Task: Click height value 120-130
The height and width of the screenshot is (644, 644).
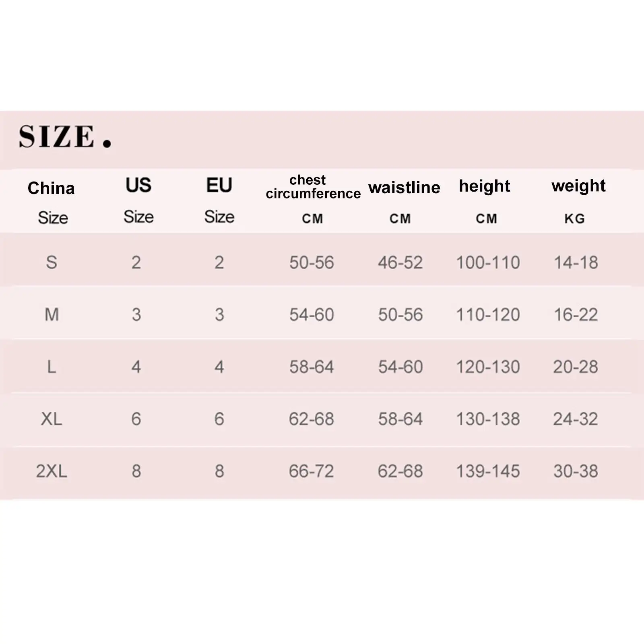Action: tap(488, 367)
